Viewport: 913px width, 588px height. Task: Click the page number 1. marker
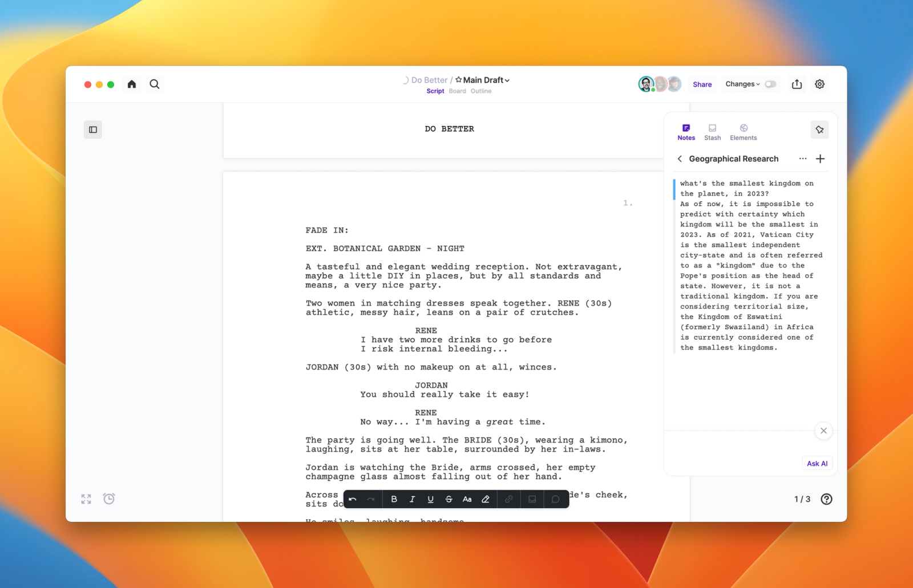pos(628,203)
